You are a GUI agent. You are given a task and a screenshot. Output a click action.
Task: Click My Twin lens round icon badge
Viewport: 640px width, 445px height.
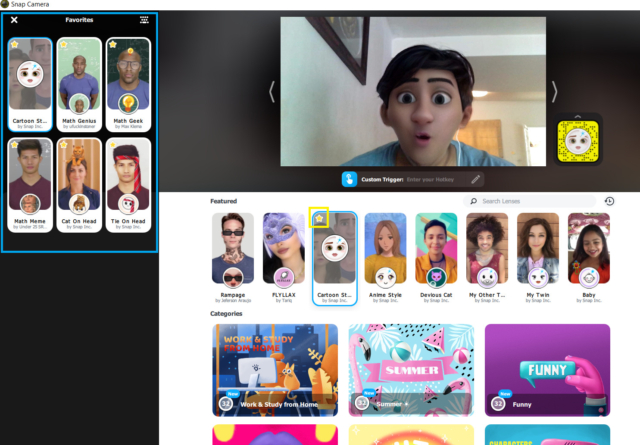pos(538,278)
